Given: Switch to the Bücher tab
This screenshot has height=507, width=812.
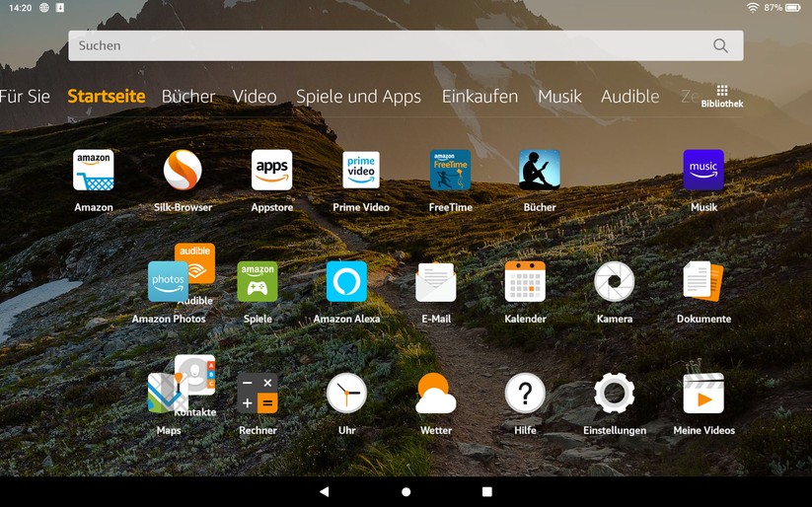Looking at the screenshot, I should (x=188, y=97).
